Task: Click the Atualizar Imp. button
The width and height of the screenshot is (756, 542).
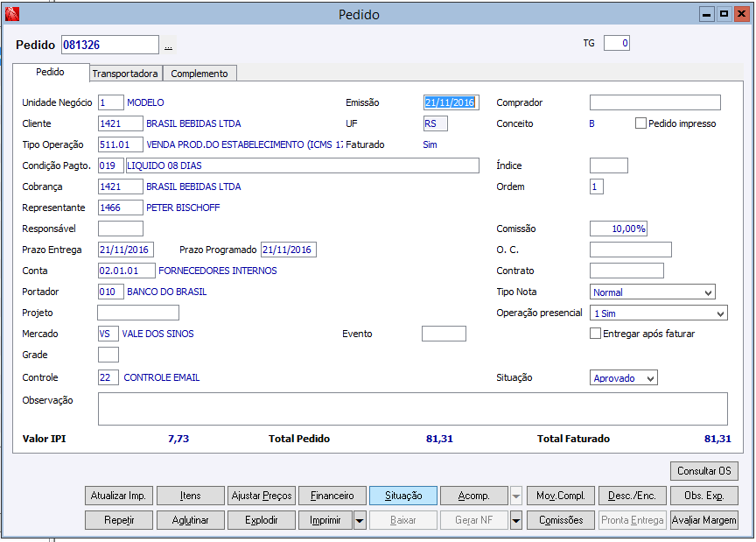Action: [119, 496]
